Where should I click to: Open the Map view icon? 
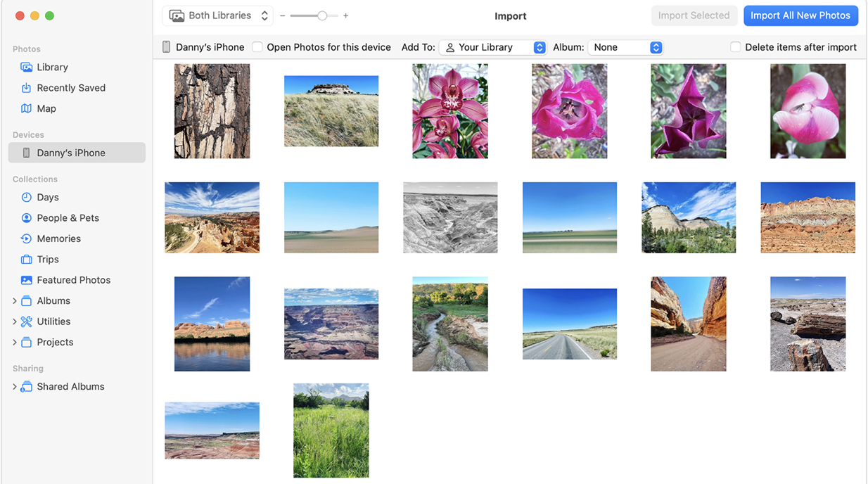point(25,108)
